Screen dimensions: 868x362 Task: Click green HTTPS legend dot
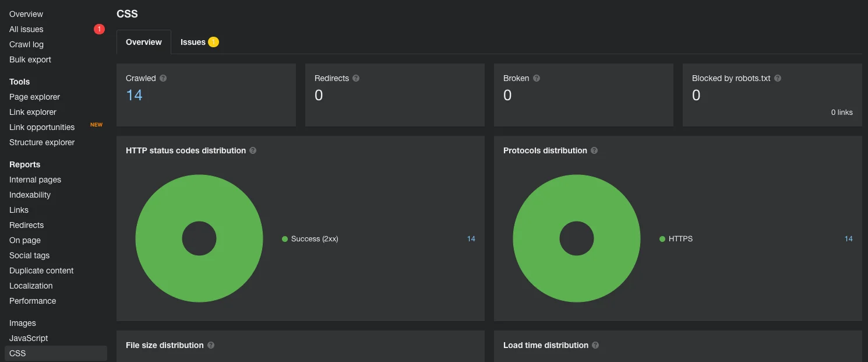[662, 239]
